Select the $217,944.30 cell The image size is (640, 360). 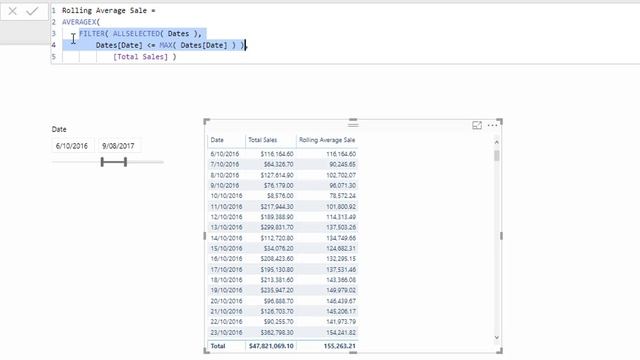[277, 207]
